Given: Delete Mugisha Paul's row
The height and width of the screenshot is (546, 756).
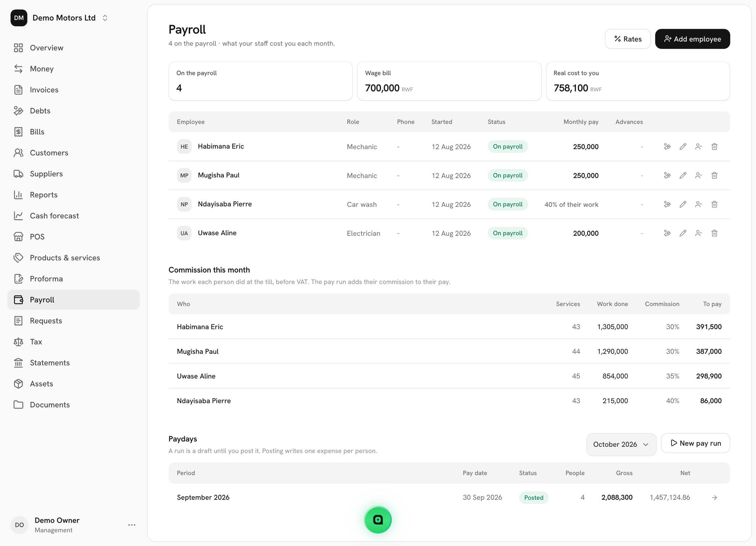Looking at the screenshot, I should [x=714, y=175].
